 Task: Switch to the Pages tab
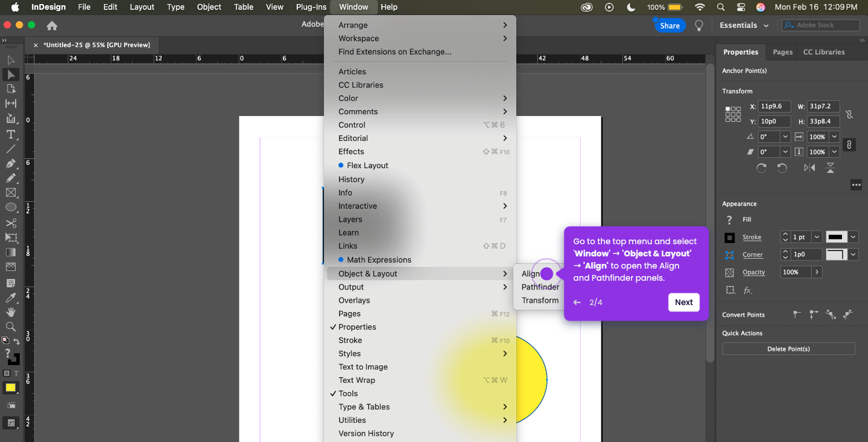pyautogui.click(x=782, y=52)
